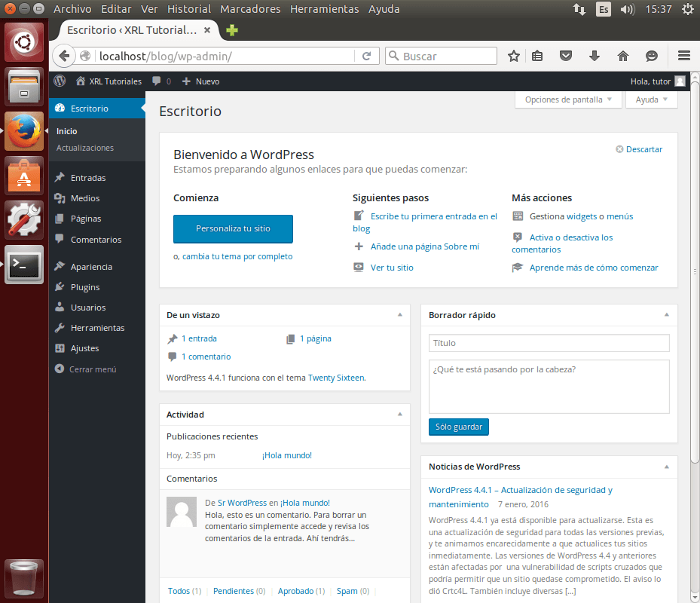This screenshot has height=603, width=700.
Task: Open Sr WordPress commenter link
Action: [x=242, y=503]
